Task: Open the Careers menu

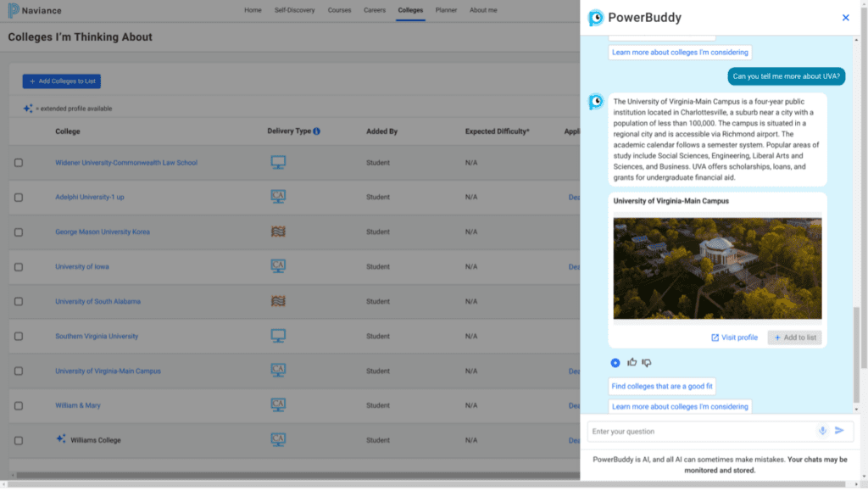Action: tap(374, 10)
